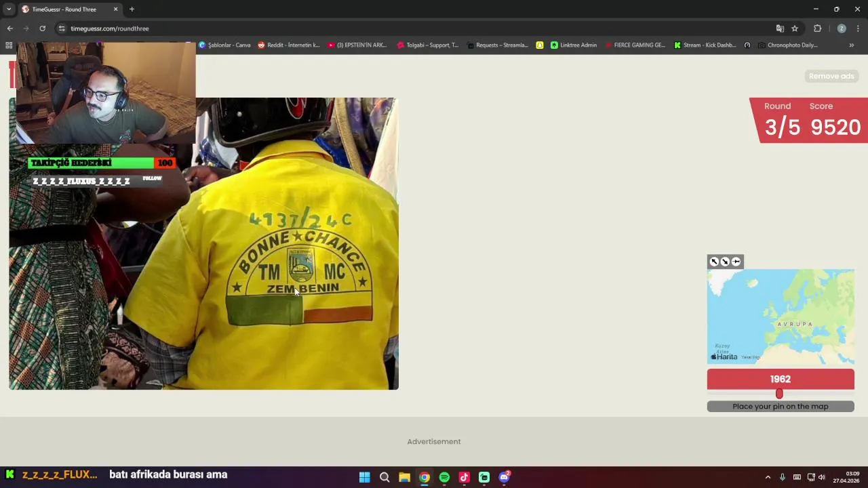
Task: Open the Tolgabi Support bookmark
Action: [x=428, y=45]
